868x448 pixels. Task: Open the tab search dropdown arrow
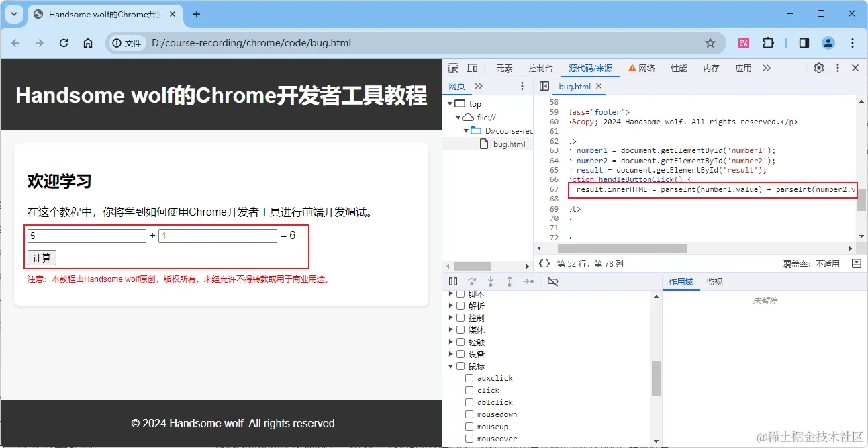pos(14,14)
